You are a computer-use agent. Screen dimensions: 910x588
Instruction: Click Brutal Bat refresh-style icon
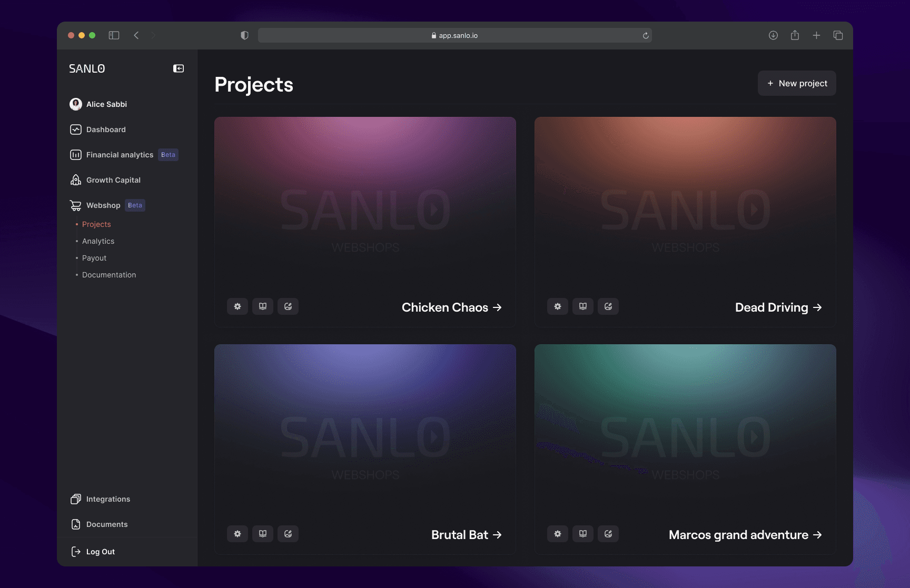coord(288,534)
